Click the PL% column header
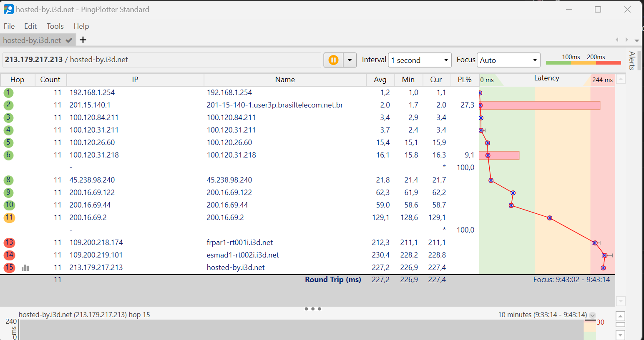 pyautogui.click(x=465, y=80)
